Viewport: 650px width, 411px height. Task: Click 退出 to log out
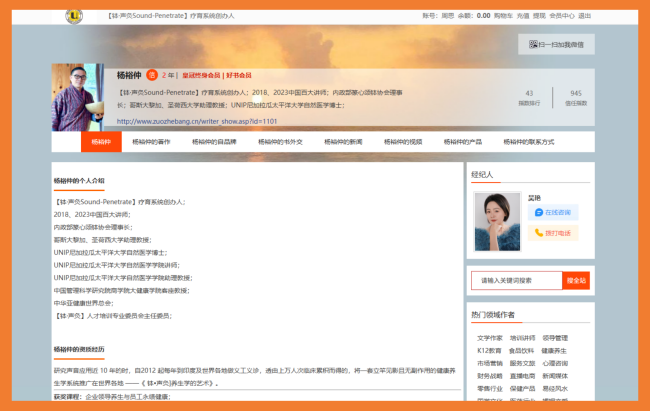[585, 16]
